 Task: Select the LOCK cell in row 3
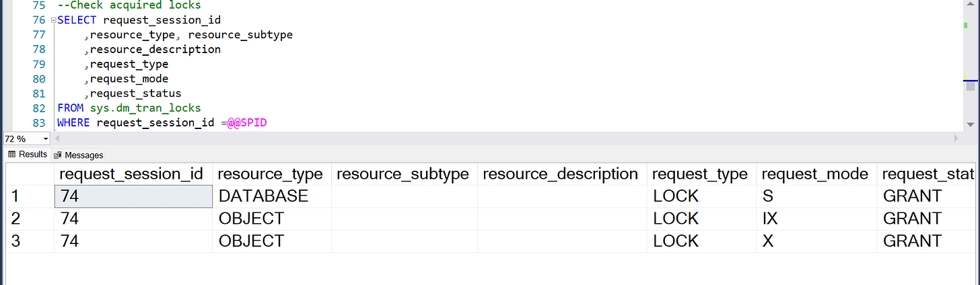[701, 241]
